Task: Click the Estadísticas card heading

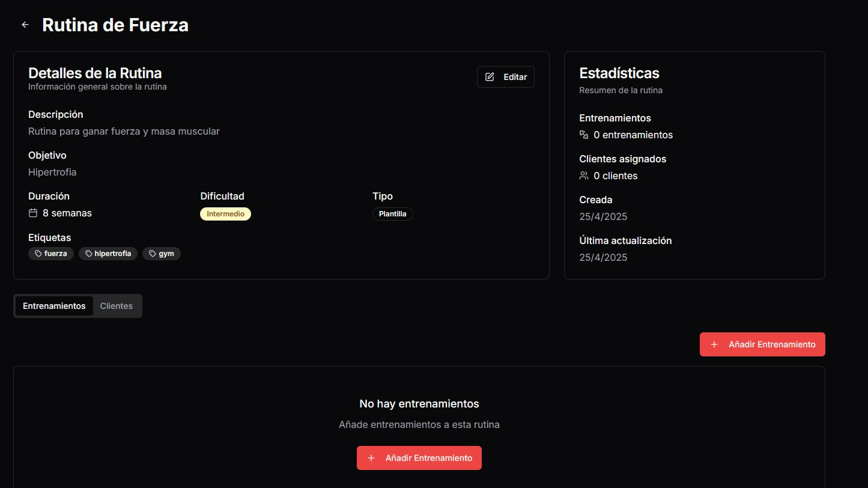Action: tap(619, 73)
